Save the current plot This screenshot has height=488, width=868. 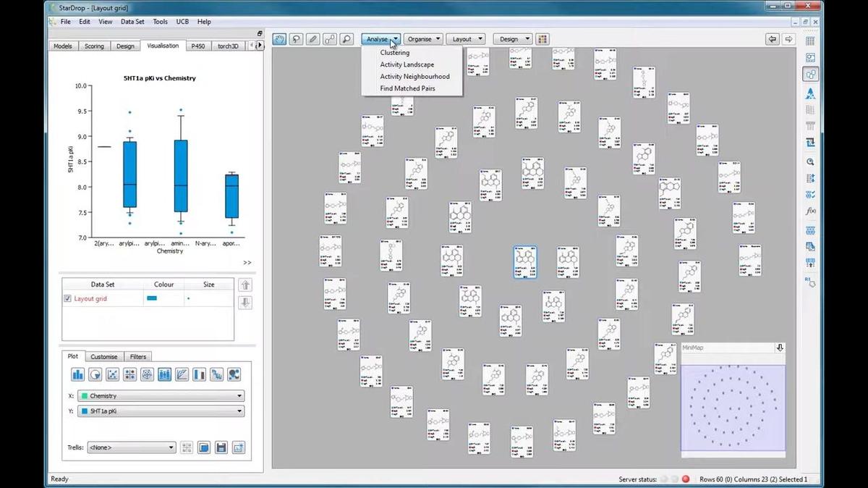[221, 447]
